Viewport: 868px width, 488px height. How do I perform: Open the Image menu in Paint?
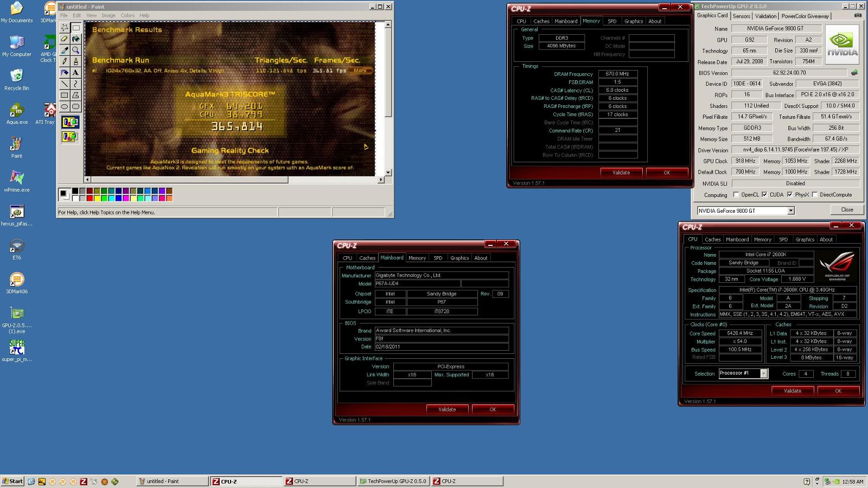coord(108,16)
